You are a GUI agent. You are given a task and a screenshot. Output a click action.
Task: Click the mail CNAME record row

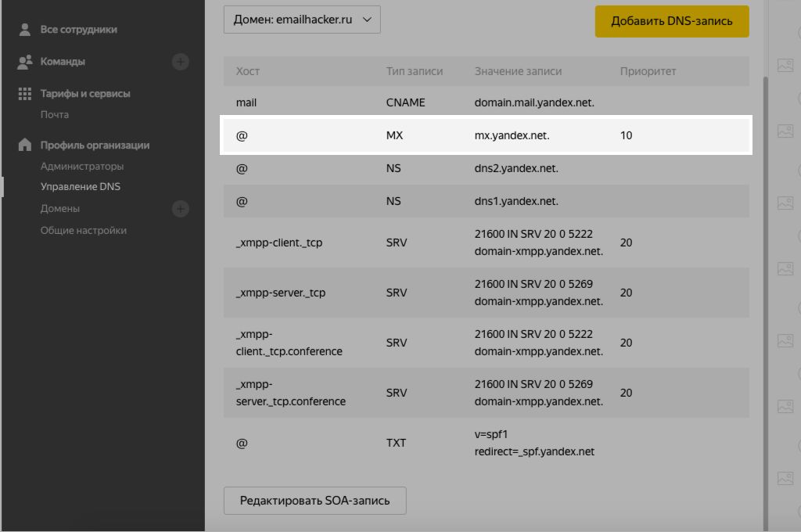(x=486, y=102)
